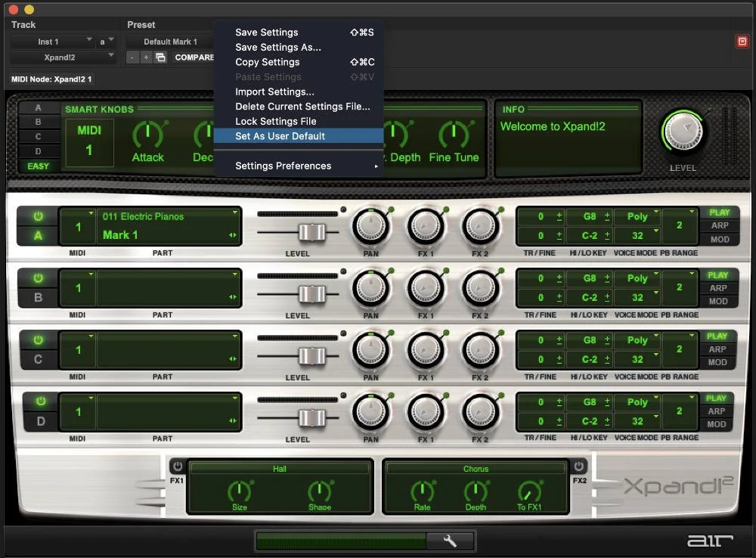Turn the FX 1 knob on part A
Image resolution: width=756 pixels, height=558 pixels.
click(426, 227)
